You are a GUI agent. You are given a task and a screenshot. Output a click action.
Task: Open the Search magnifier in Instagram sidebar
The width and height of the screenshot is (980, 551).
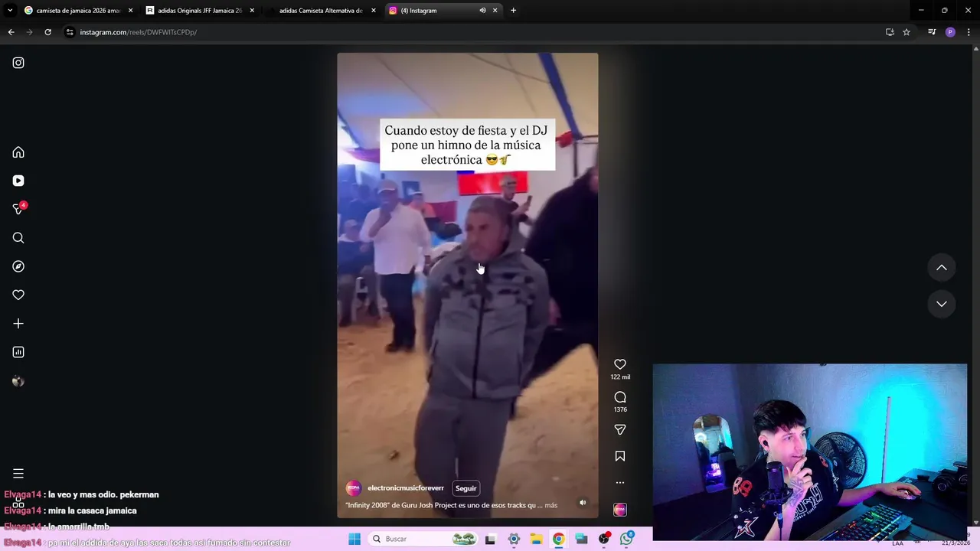tap(18, 238)
